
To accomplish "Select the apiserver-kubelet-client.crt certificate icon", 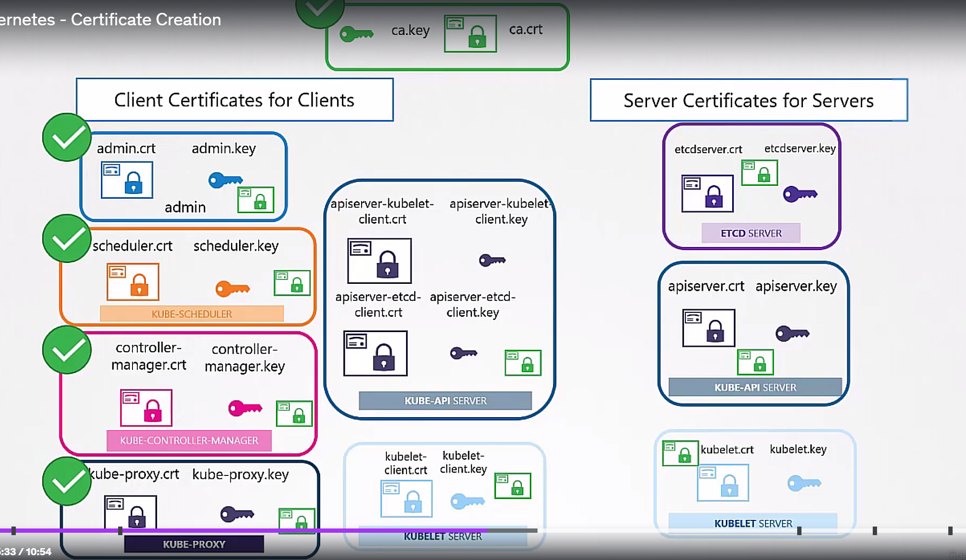I will (379, 261).
